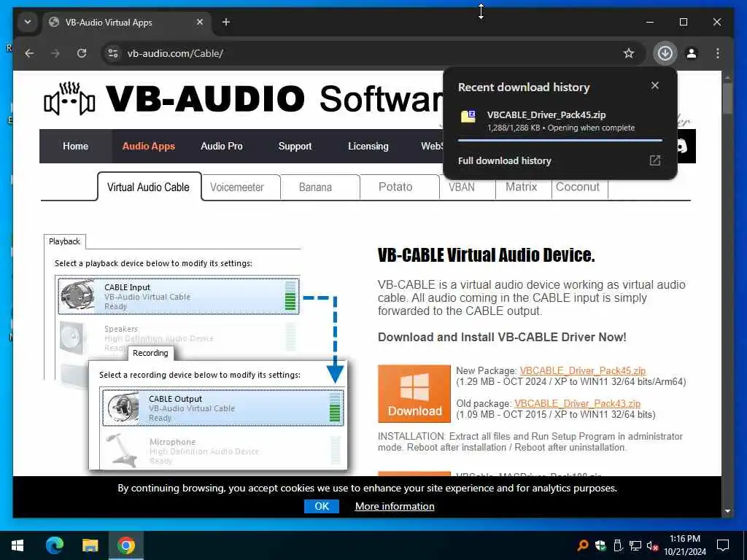Viewport: 747px width, 560px height.
Task: Open Windows Security tray icon
Action: [x=600, y=545]
